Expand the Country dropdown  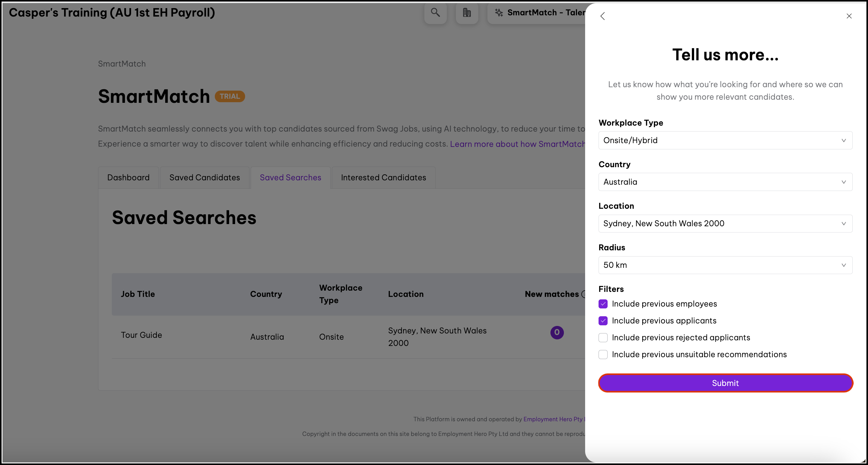point(725,182)
